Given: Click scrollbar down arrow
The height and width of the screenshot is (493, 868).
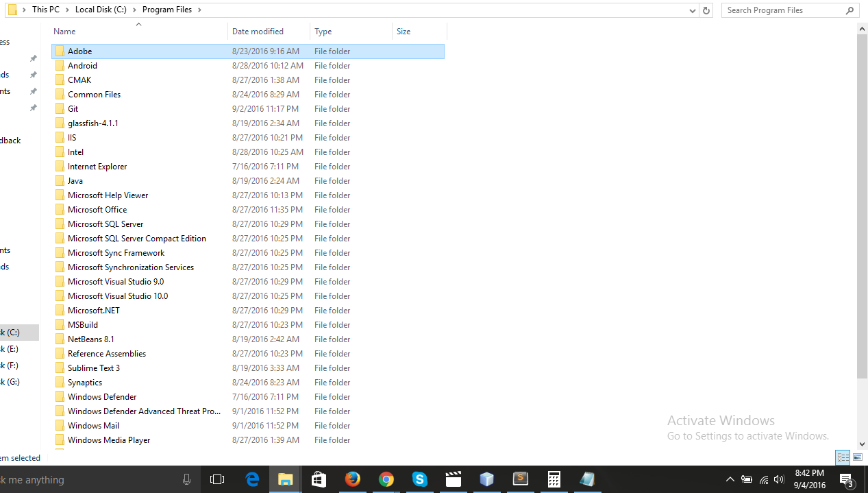Looking at the screenshot, I should click(x=863, y=444).
